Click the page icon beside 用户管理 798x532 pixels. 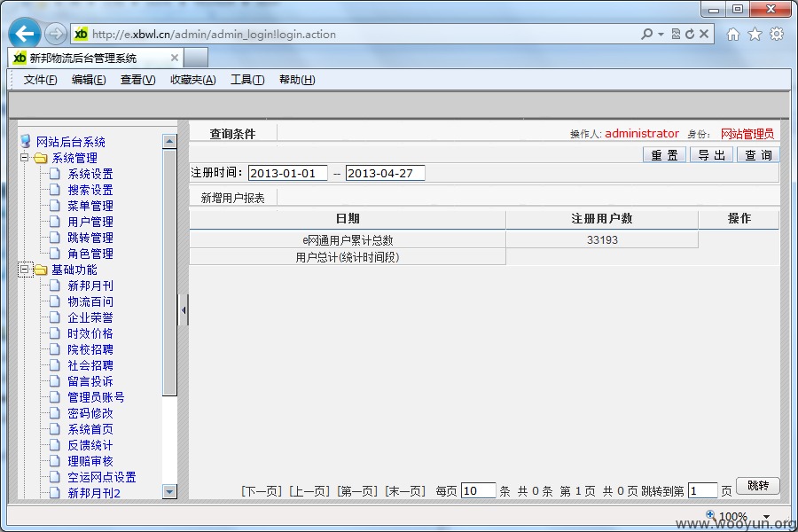[x=55, y=222]
